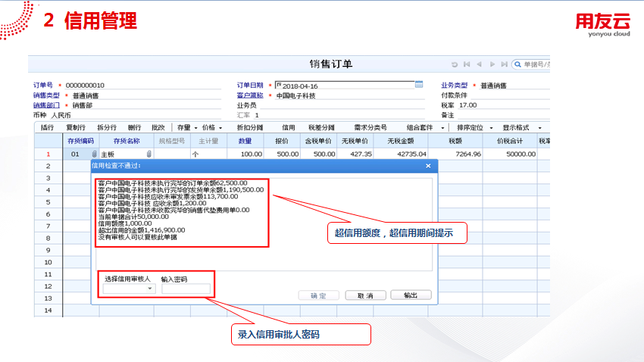Click the 订单号 label link

point(43,85)
